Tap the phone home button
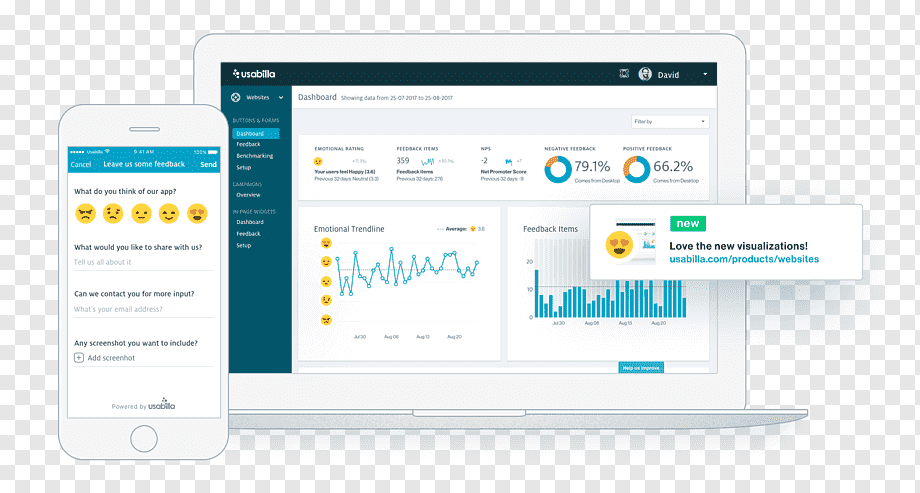 [x=144, y=438]
